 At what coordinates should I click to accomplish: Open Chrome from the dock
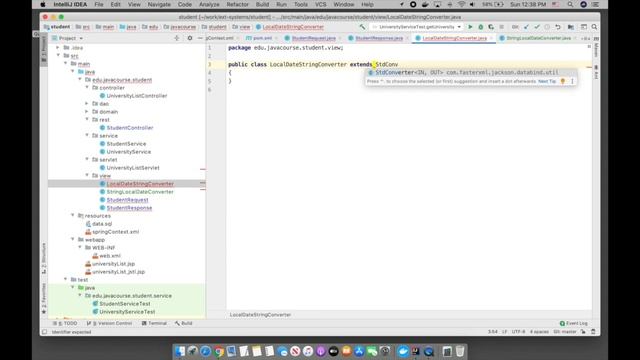coord(218,351)
